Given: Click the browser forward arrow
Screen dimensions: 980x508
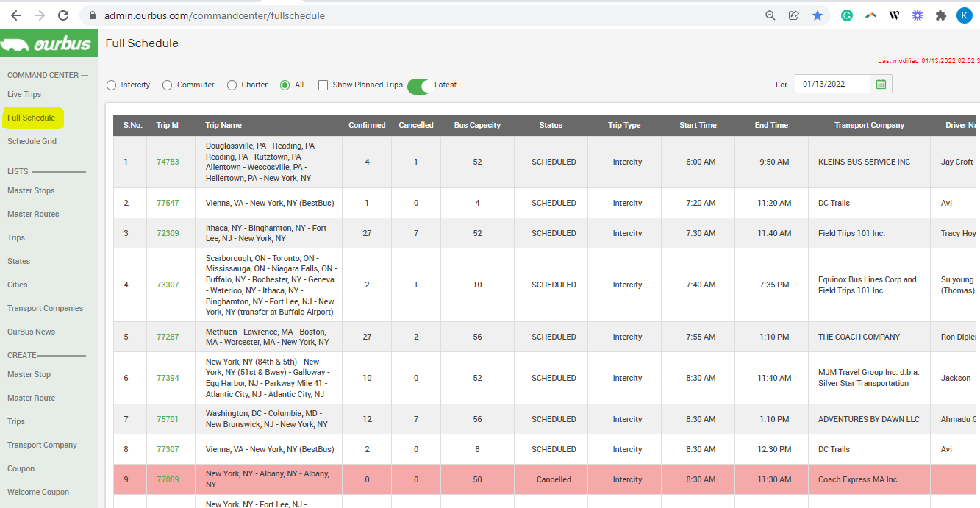Looking at the screenshot, I should (39, 15).
